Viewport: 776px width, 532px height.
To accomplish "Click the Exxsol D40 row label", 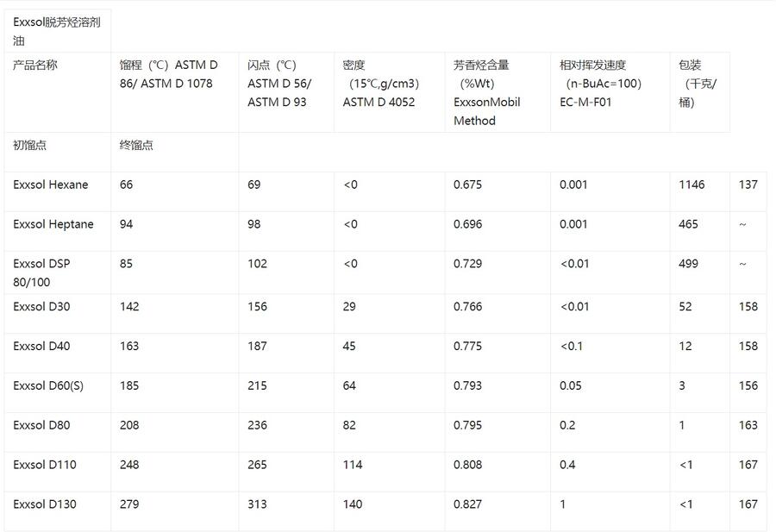I will [x=41, y=346].
